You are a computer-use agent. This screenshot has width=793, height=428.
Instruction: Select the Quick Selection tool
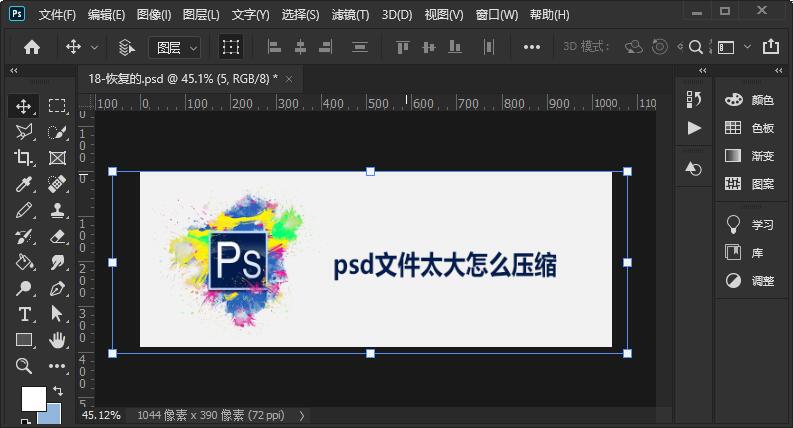point(57,132)
